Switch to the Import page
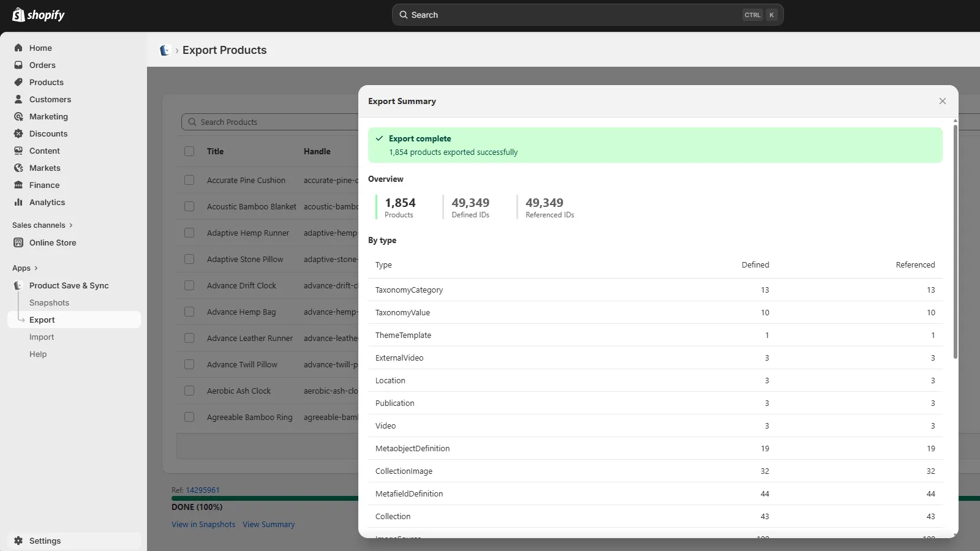 (42, 337)
